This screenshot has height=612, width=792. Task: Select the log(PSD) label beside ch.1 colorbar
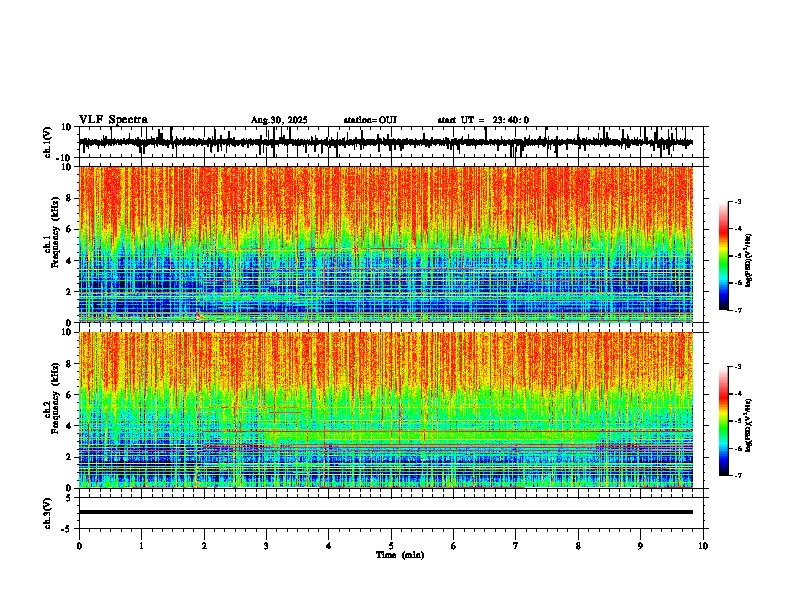tap(749, 260)
